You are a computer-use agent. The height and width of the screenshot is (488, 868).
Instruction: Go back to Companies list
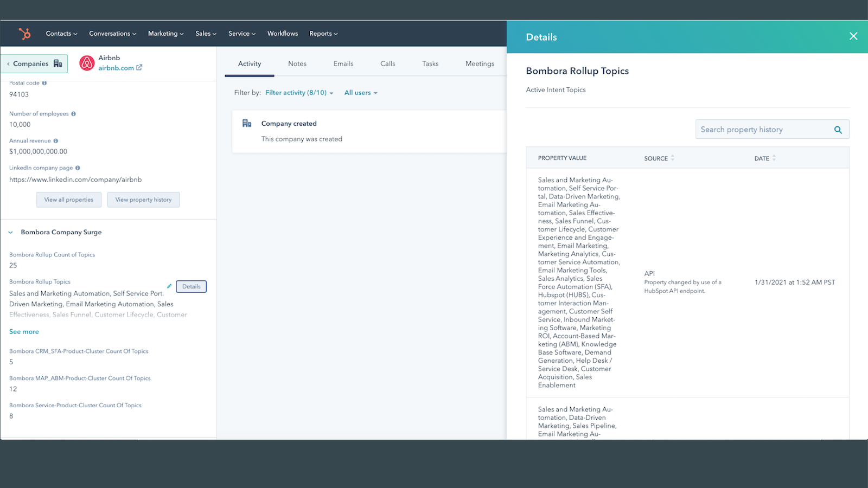[x=34, y=63]
